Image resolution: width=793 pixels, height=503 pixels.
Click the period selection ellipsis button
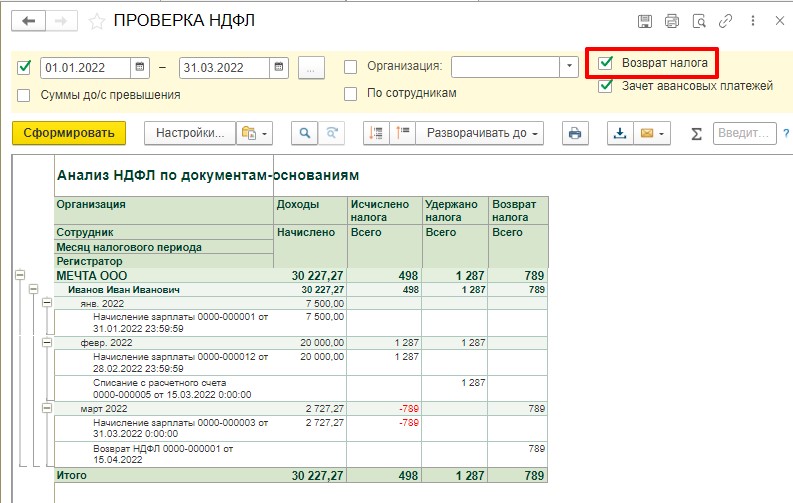(x=311, y=68)
